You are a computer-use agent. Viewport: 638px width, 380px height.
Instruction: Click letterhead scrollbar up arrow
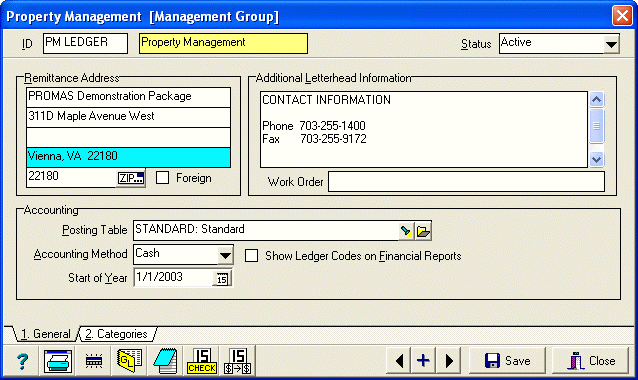596,99
